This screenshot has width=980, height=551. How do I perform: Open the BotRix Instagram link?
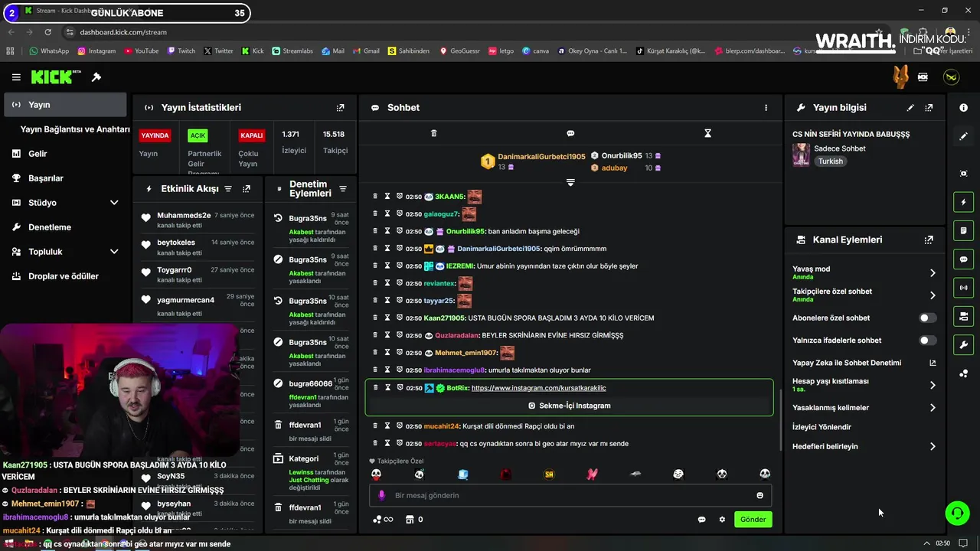[x=538, y=388]
